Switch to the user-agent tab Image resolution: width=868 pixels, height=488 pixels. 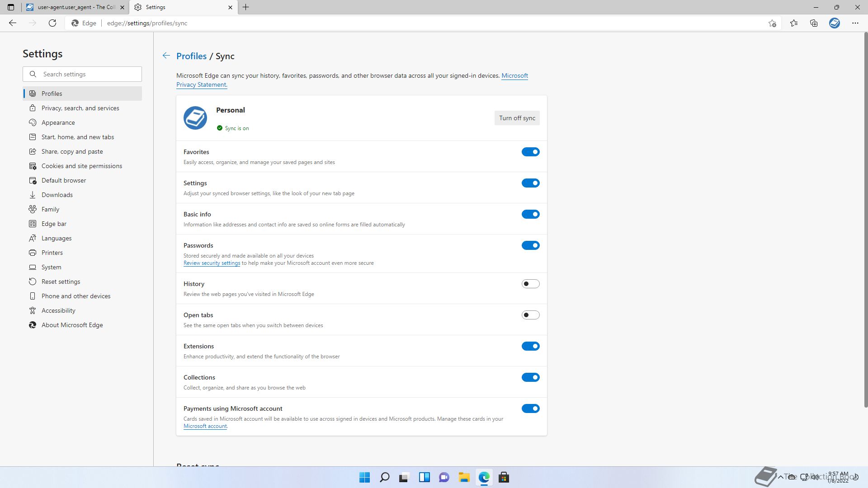click(x=75, y=7)
